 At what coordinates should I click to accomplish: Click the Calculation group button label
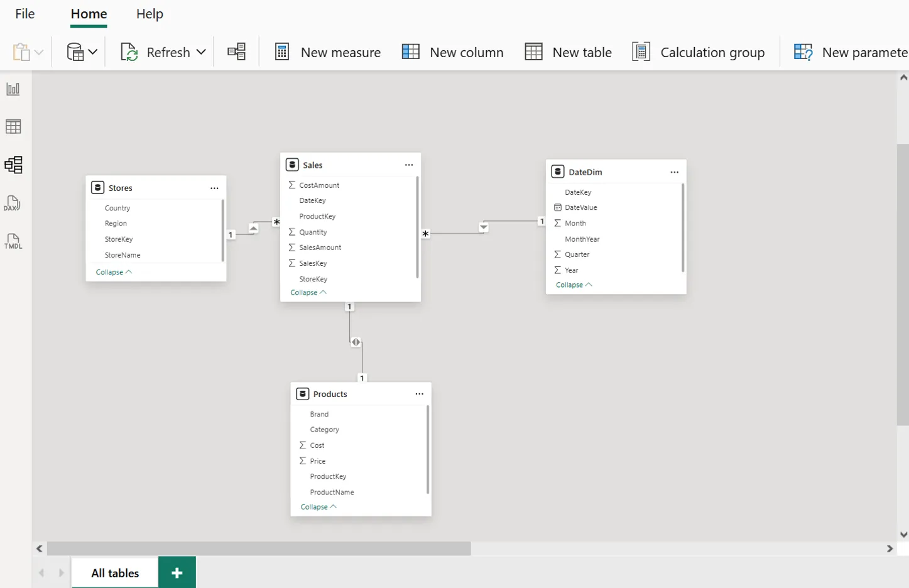pyautogui.click(x=712, y=52)
